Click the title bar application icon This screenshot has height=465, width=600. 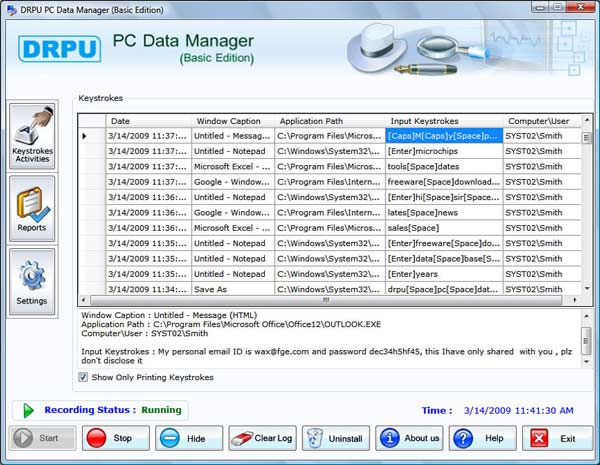pyautogui.click(x=12, y=10)
